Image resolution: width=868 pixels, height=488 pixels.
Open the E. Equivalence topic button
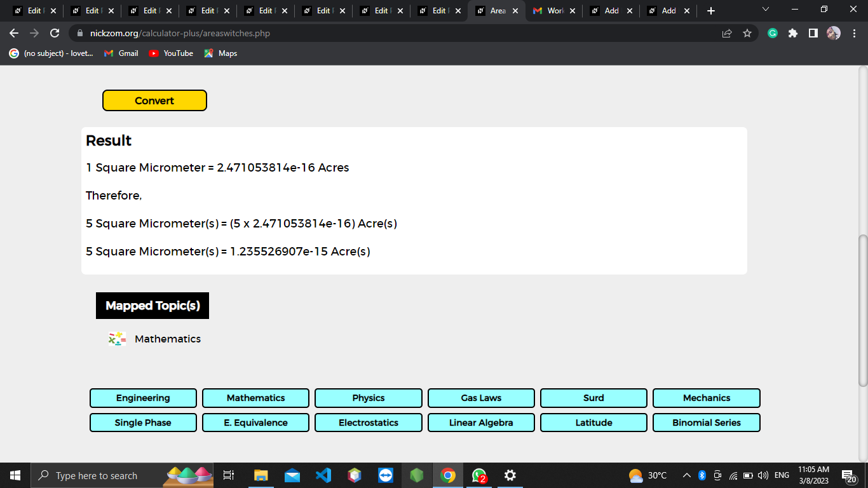(255, 423)
